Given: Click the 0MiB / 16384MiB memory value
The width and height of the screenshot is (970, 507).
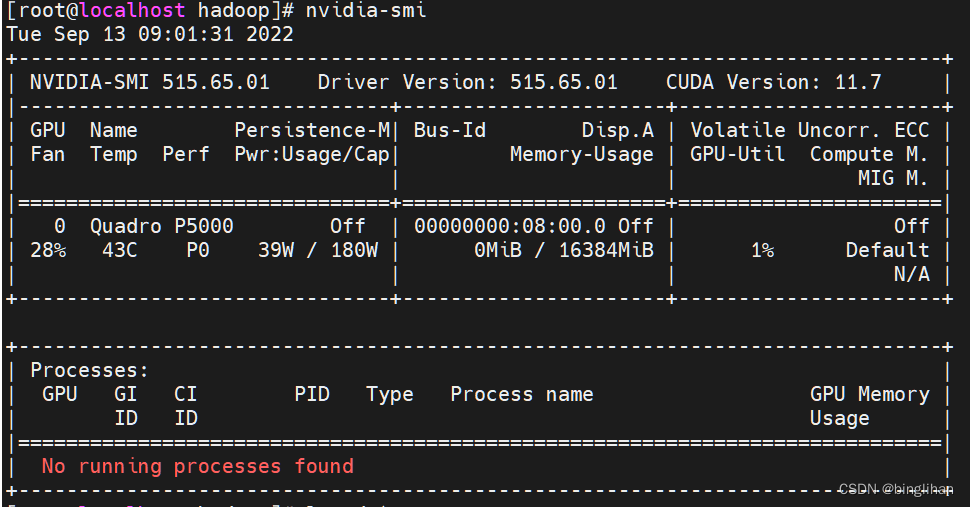Looking at the screenshot, I should (564, 250).
